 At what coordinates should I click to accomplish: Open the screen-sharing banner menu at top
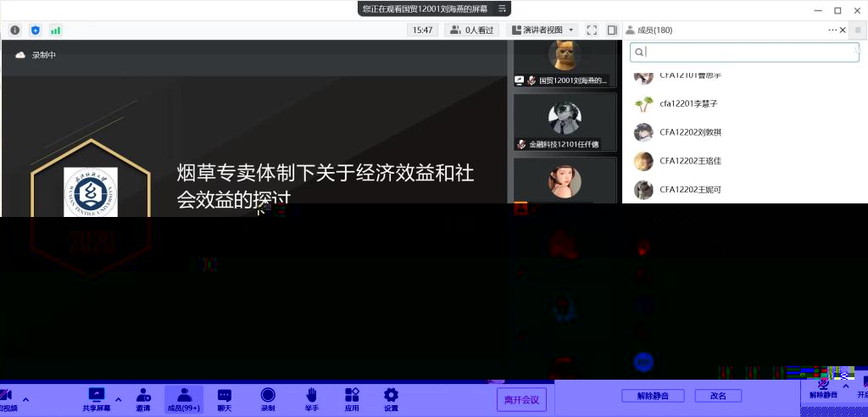point(503,8)
